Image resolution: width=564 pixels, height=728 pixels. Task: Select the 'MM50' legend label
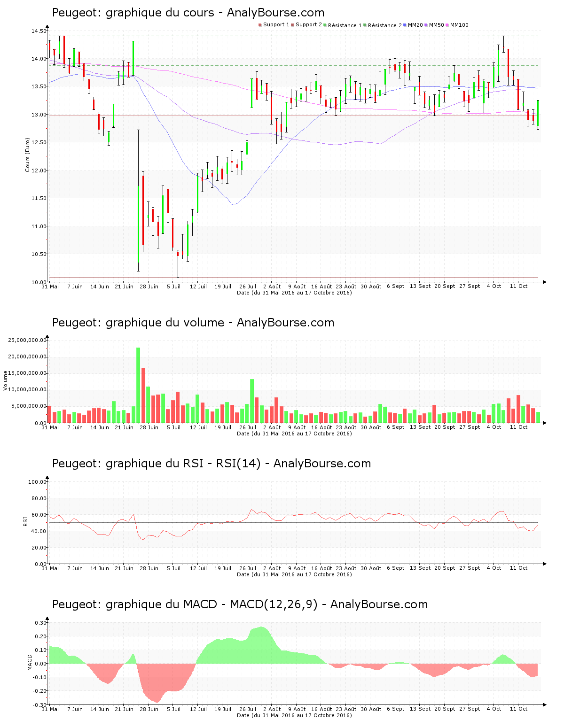pyautogui.click(x=436, y=25)
